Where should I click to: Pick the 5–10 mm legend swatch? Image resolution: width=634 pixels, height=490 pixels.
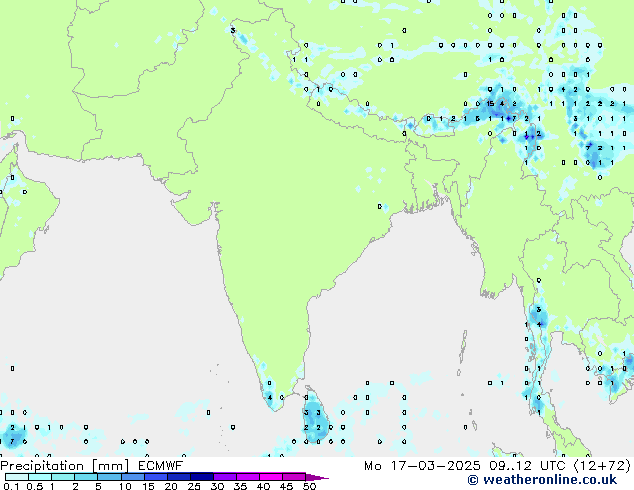tap(109, 477)
